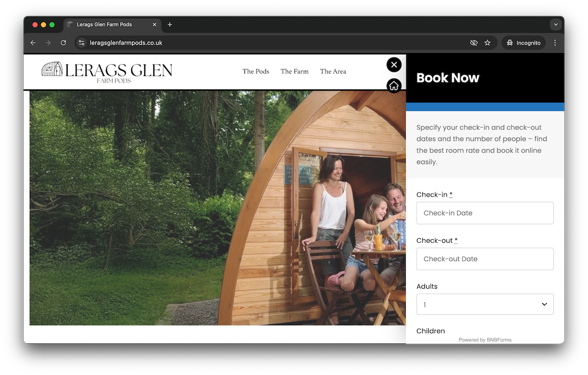
Task: Bookmark page with the star icon
Action: pos(488,43)
